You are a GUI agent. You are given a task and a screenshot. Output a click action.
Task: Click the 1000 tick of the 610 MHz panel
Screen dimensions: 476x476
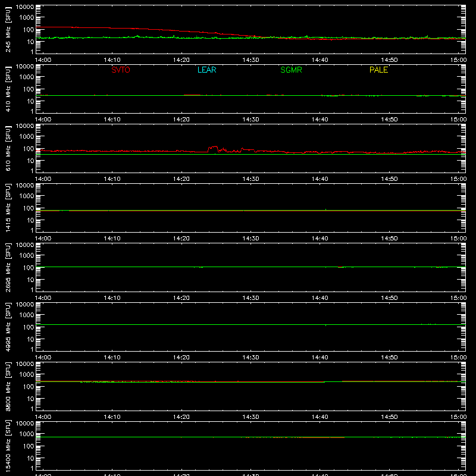(27, 136)
